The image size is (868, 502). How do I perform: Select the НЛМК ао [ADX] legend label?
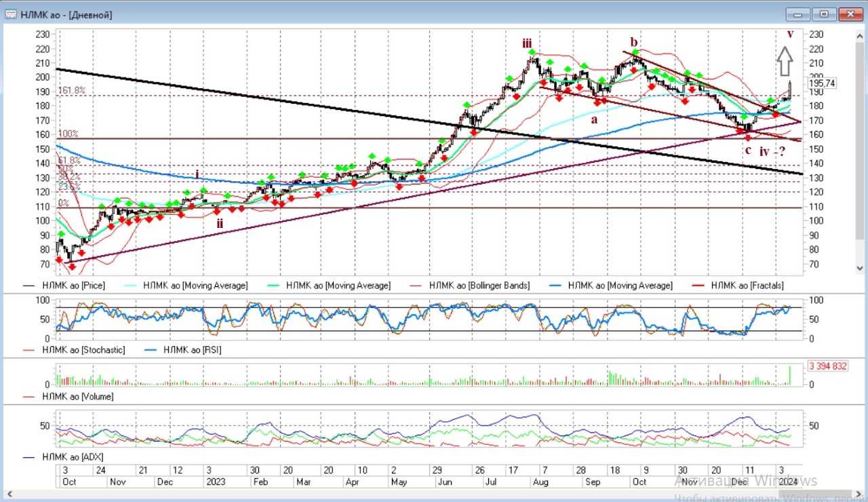(x=73, y=457)
